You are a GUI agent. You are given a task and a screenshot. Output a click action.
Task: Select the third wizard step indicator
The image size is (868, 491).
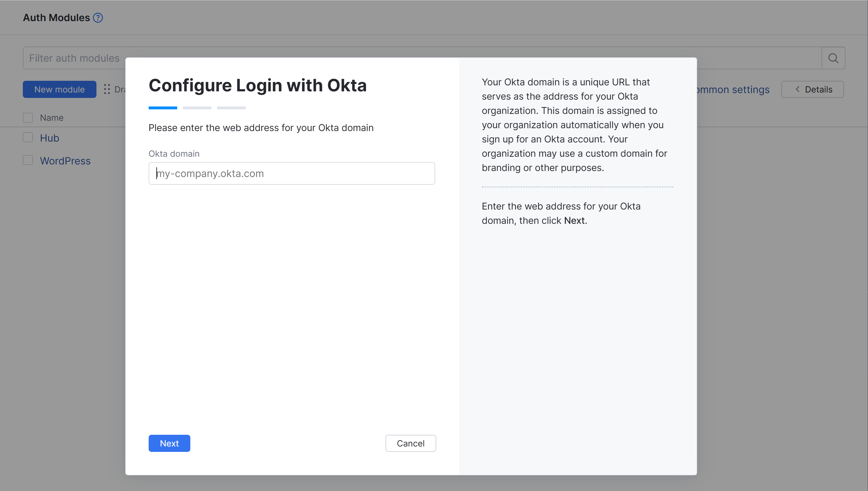[231, 108]
